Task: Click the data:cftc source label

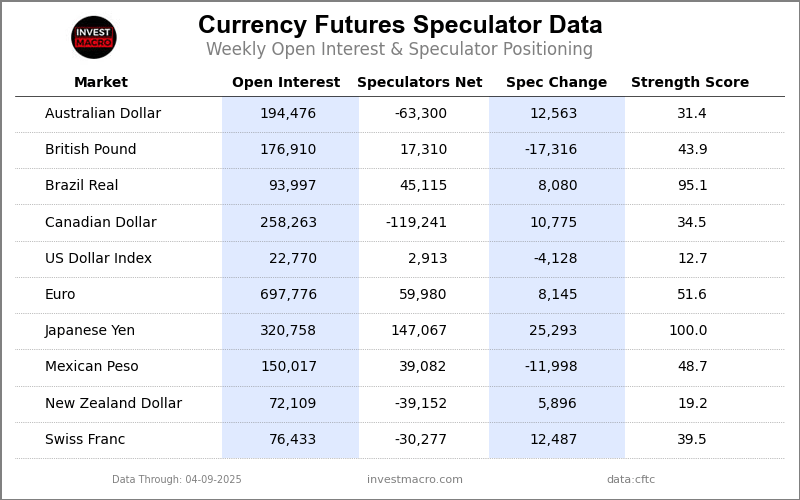Action: click(x=631, y=480)
